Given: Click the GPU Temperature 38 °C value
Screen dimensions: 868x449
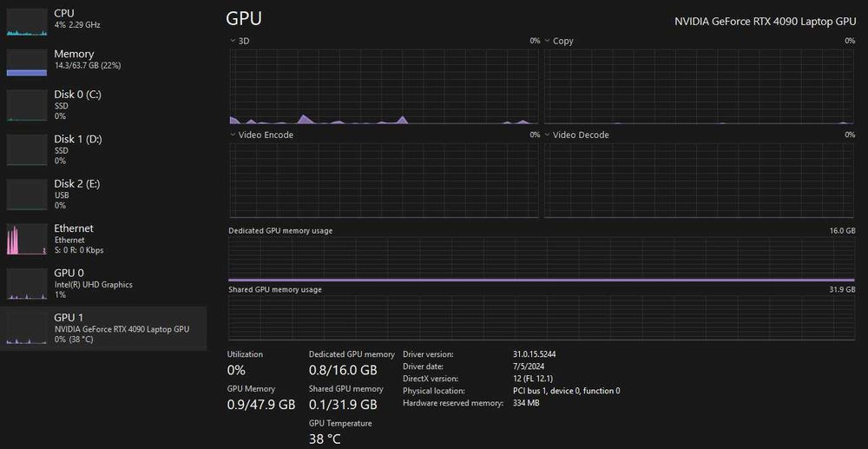Looking at the screenshot, I should tap(325, 439).
